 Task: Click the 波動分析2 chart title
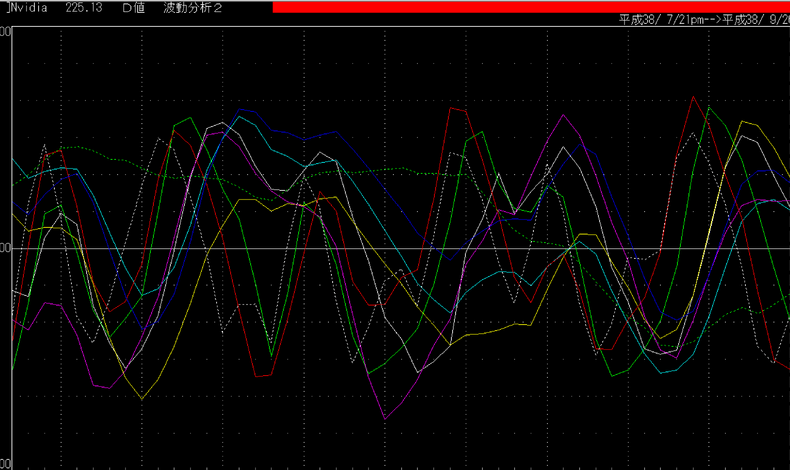pos(192,8)
